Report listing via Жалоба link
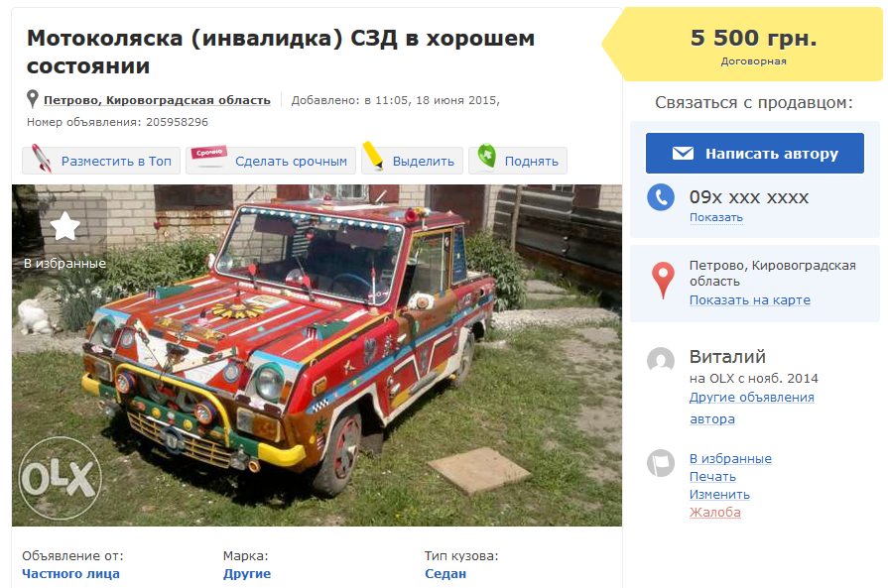This screenshot has height=588, width=888. click(x=714, y=513)
